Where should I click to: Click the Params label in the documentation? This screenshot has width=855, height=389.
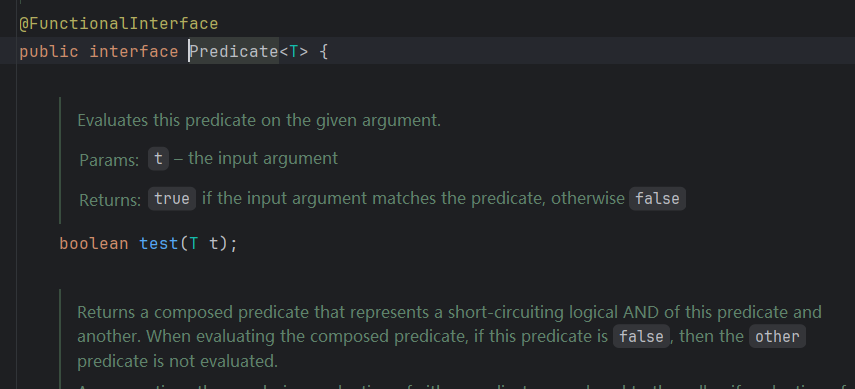109,160
